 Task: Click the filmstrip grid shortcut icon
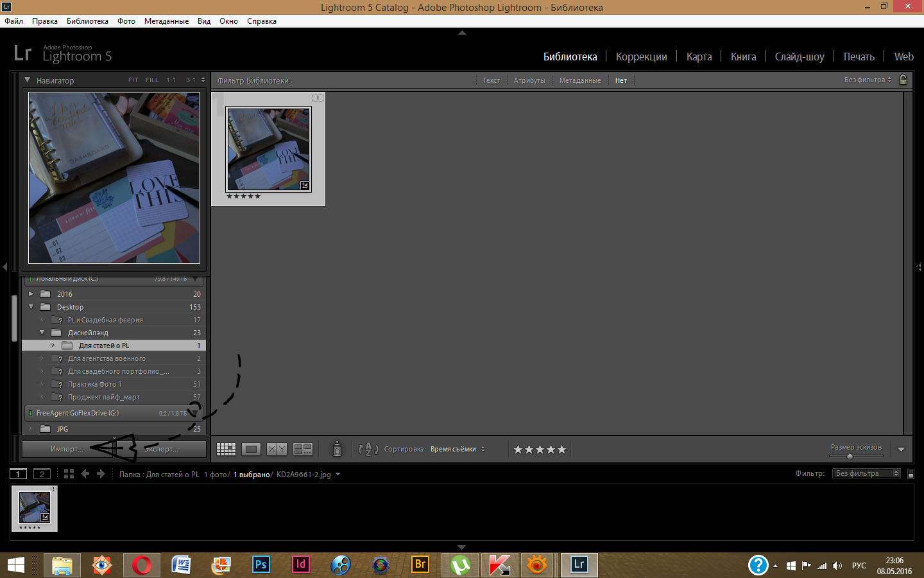69,474
